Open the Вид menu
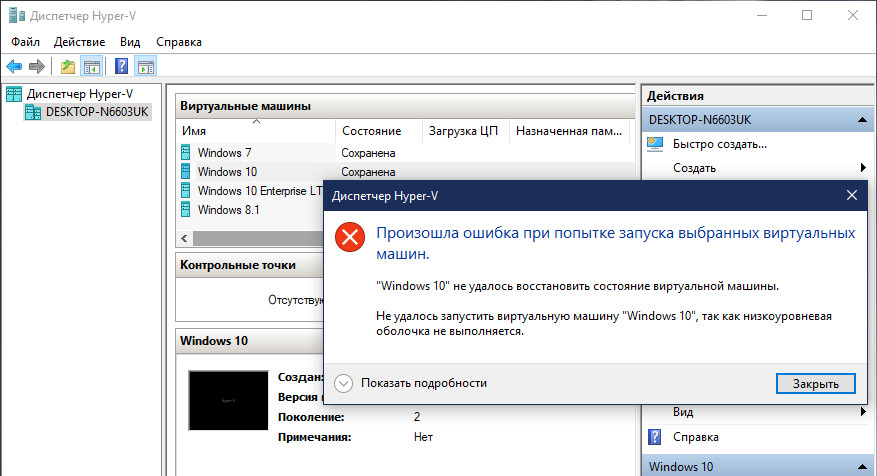This screenshot has height=476, width=877. 130,42
